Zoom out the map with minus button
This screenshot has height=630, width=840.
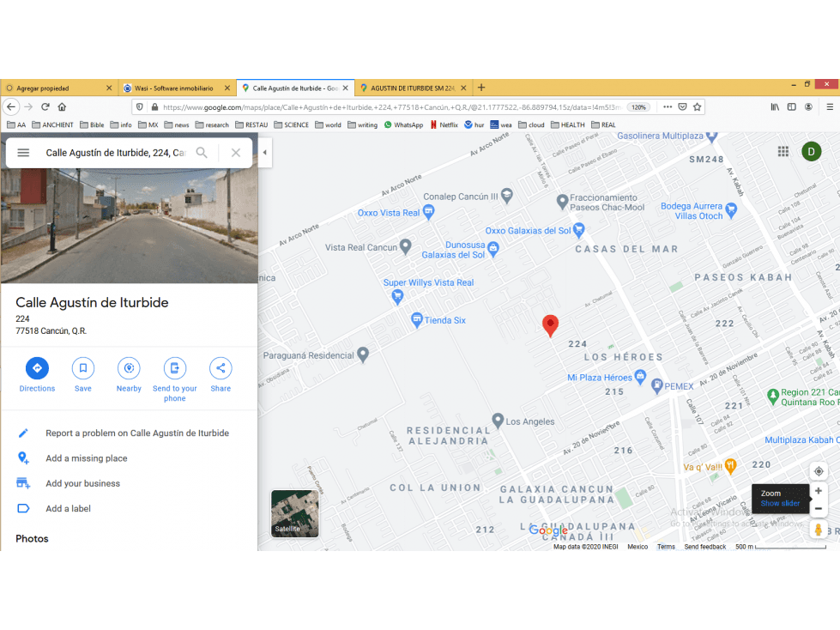[x=818, y=509]
